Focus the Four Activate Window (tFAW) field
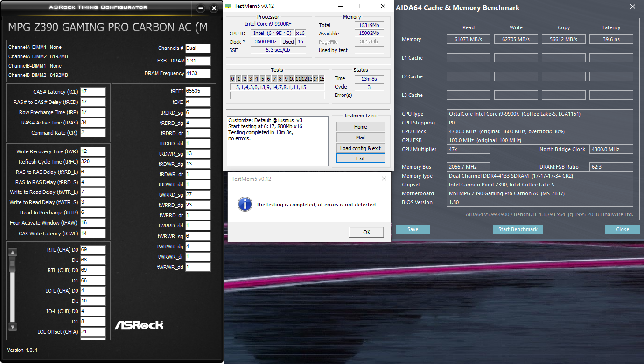This screenshot has width=644, height=364. [93, 223]
